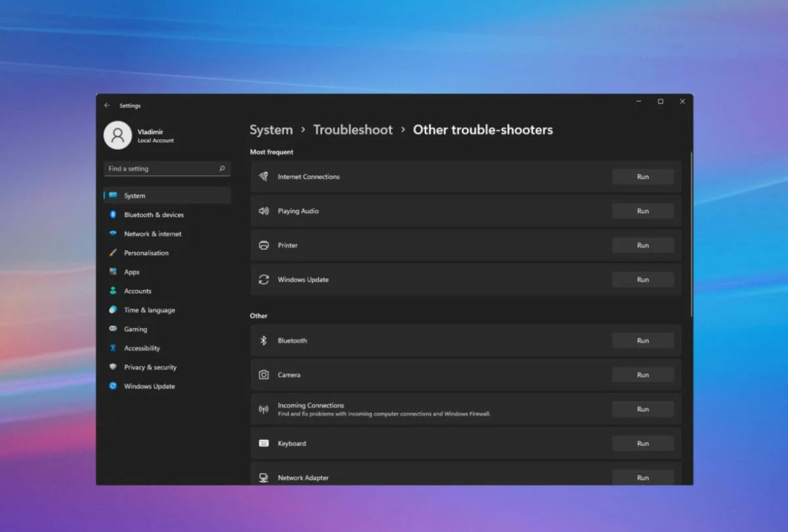Click the Incoming Connections description text
Image resolution: width=788 pixels, height=532 pixels.
point(384,414)
